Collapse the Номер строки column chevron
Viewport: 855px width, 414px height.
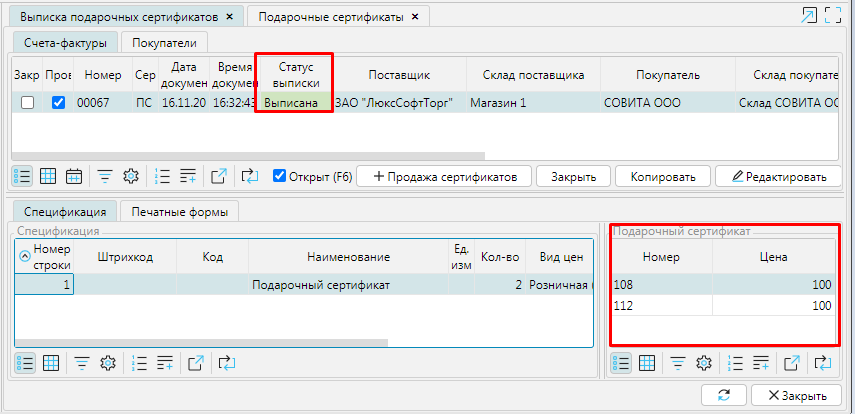[24, 255]
